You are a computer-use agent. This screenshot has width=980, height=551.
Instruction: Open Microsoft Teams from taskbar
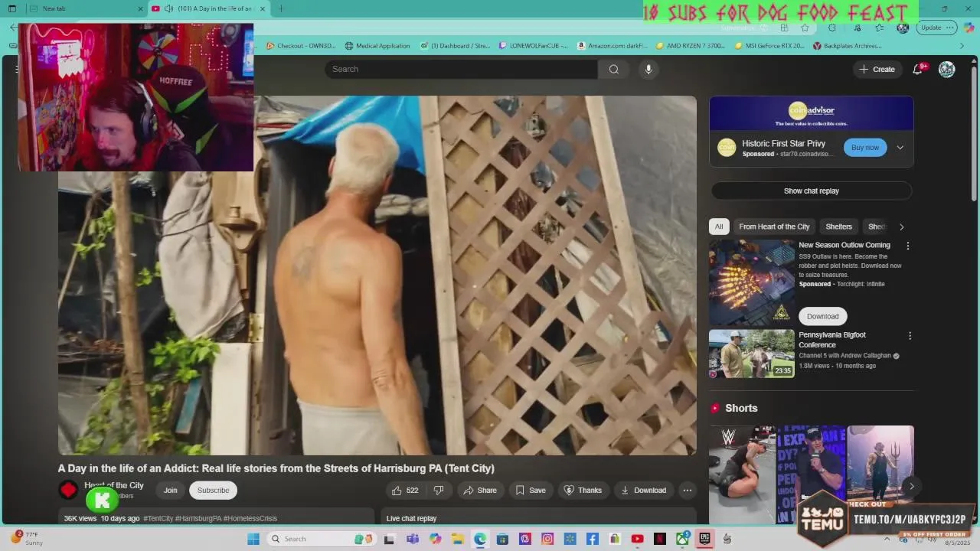413,539
